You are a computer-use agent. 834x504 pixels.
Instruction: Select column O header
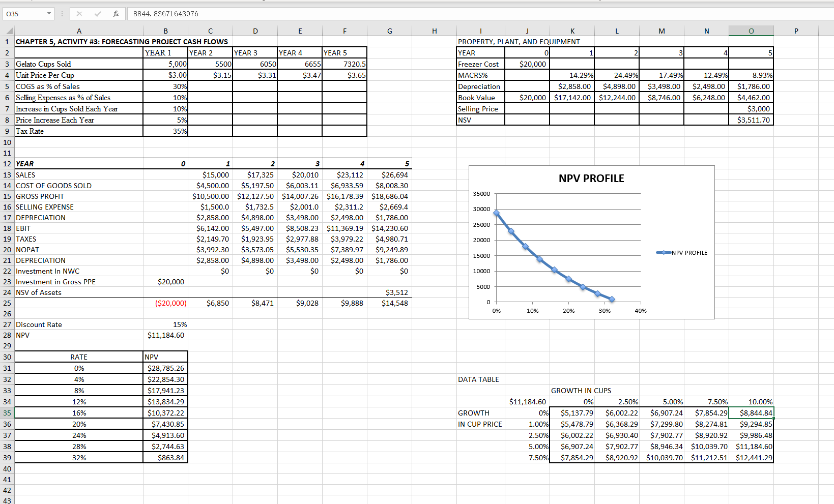[751, 31]
